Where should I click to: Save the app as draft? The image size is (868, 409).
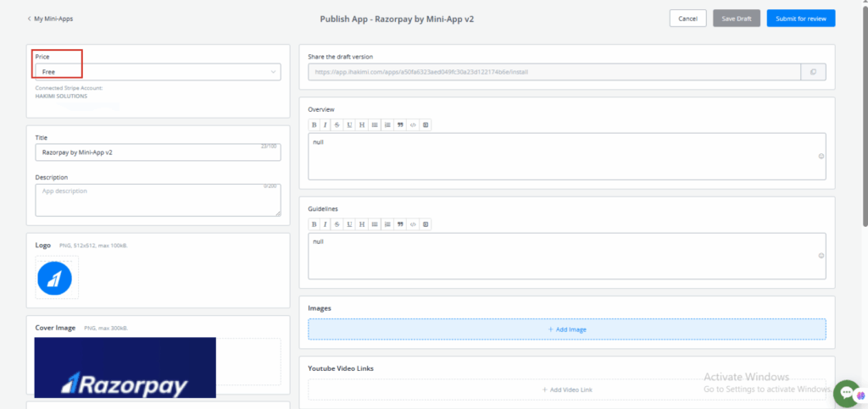(736, 19)
